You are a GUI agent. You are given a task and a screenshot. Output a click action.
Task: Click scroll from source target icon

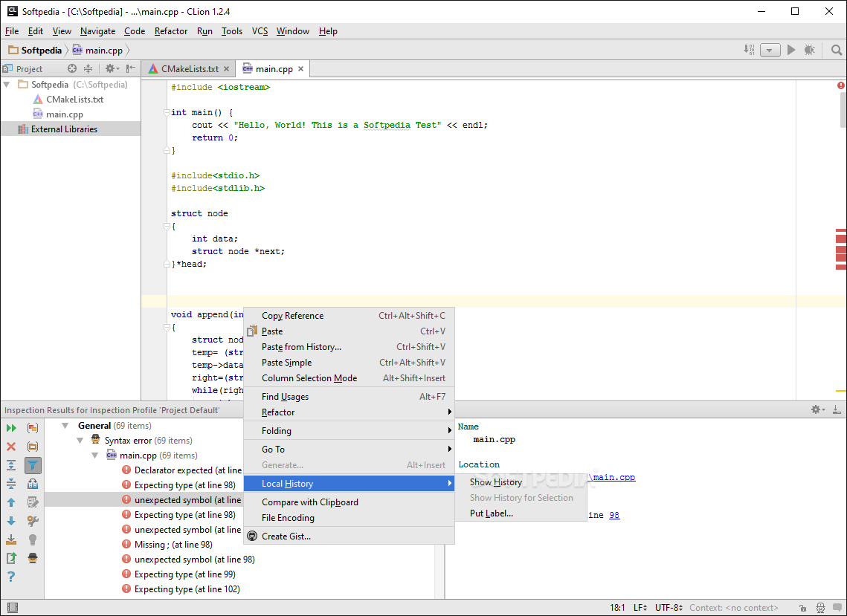click(x=72, y=68)
